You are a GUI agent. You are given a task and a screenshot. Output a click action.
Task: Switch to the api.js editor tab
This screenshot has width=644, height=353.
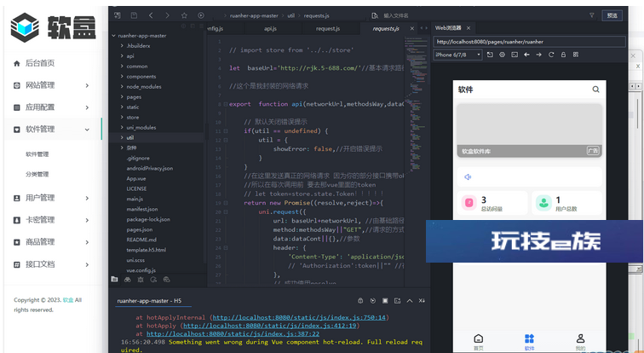point(270,28)
